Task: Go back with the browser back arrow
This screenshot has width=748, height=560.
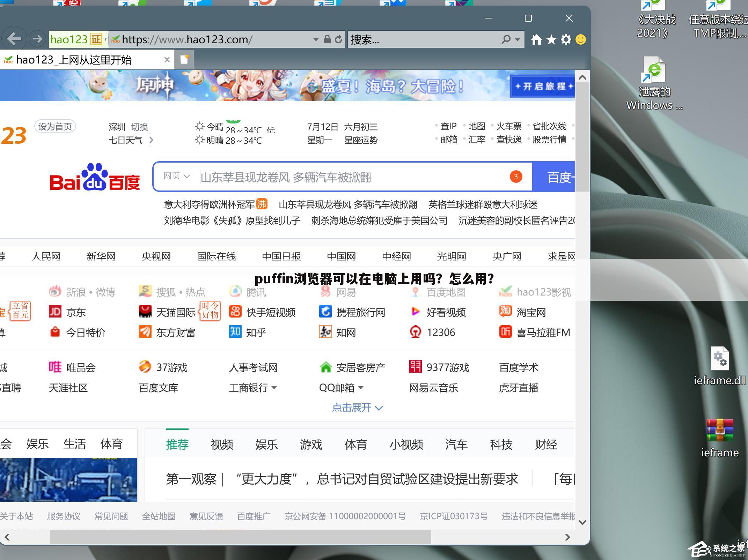Action: click(14, 39)
